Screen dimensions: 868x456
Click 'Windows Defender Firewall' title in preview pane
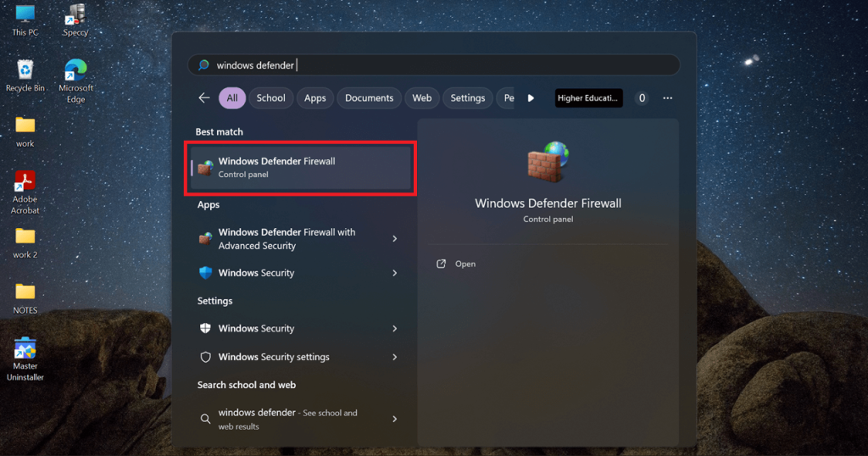[548, 203]
